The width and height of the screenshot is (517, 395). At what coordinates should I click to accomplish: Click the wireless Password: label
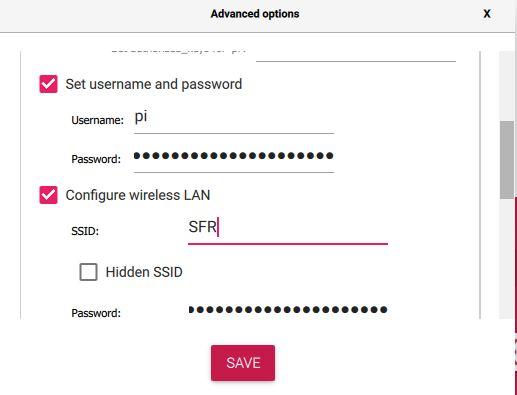96,313
